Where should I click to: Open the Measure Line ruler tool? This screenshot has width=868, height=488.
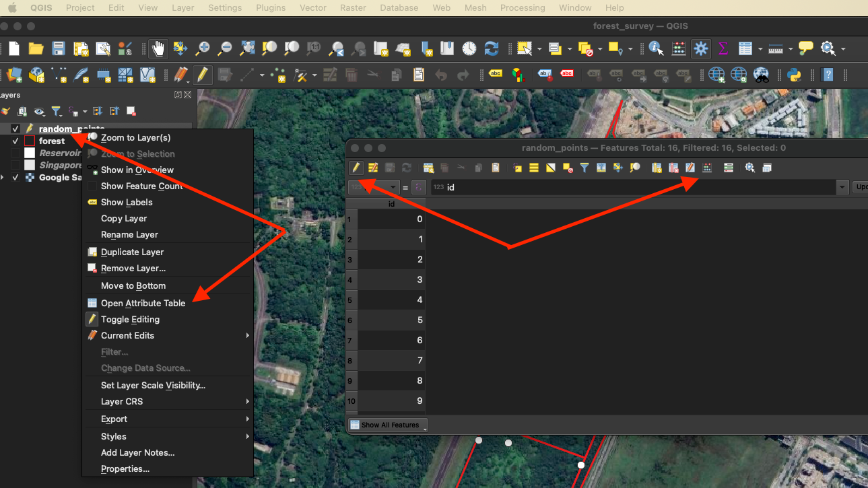[776, 48]
